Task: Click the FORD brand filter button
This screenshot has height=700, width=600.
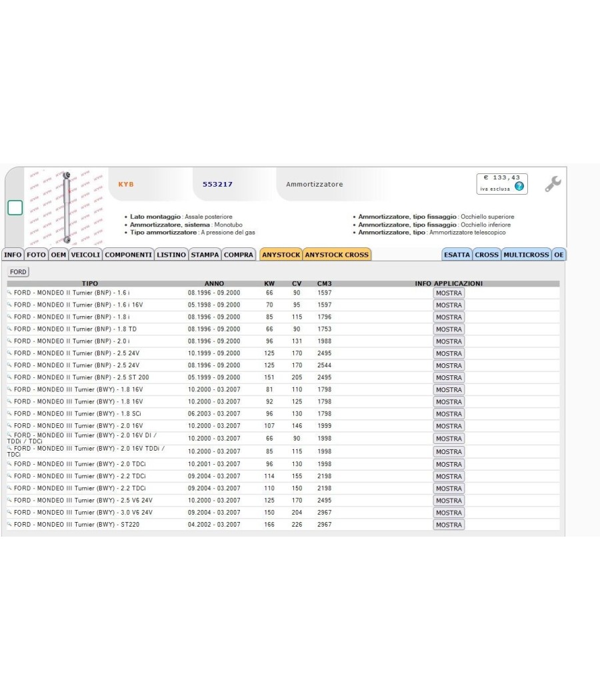Action: pos(18,271)
